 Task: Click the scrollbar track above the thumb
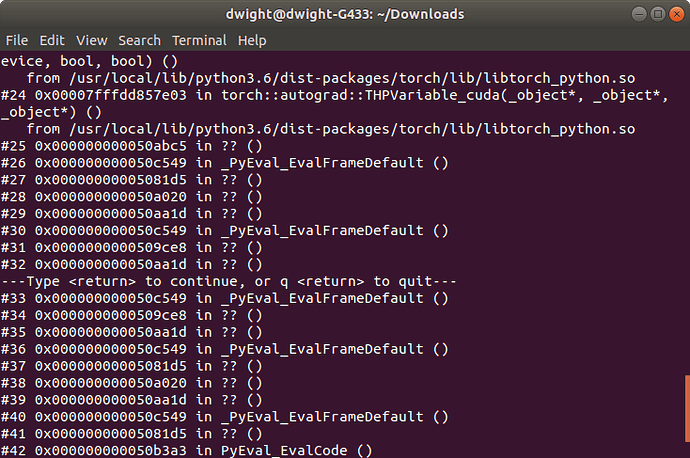[x=686, y=200]
